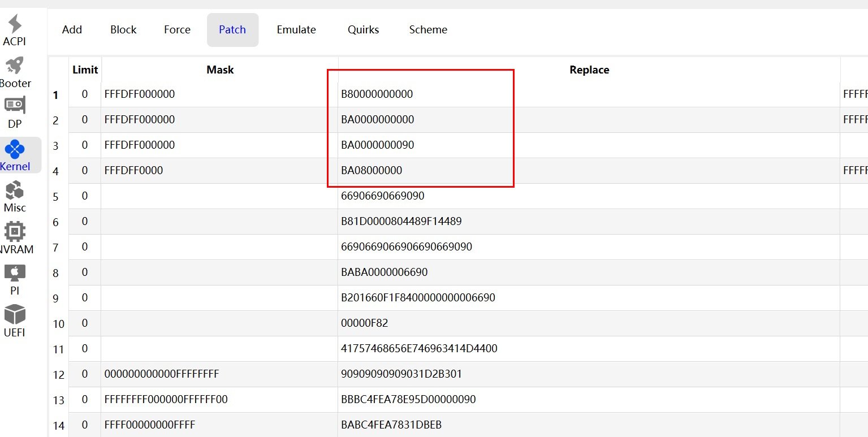Screen dimensions: 868x437
Task: Open the Force tab
Action: 177,30
